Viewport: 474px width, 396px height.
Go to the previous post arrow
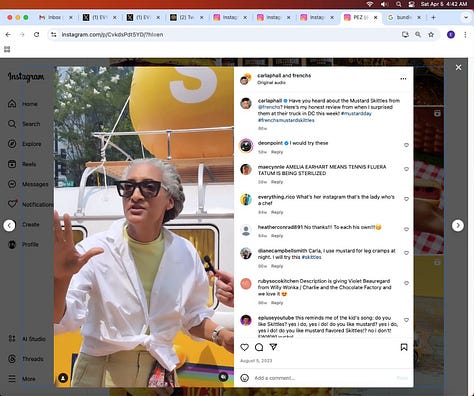pyautogui.click(x=9, y=225)
